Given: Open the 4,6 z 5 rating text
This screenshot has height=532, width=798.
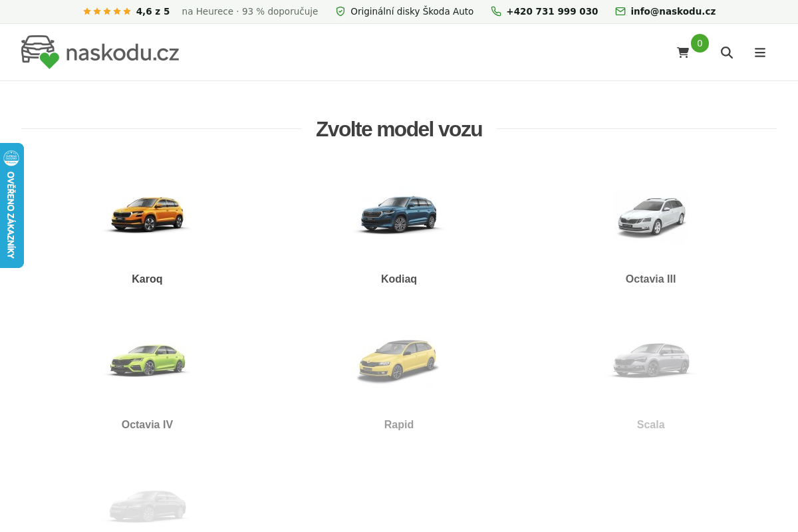Looking at the screenshot, I should pyautogui.click(x=153, y=11).
